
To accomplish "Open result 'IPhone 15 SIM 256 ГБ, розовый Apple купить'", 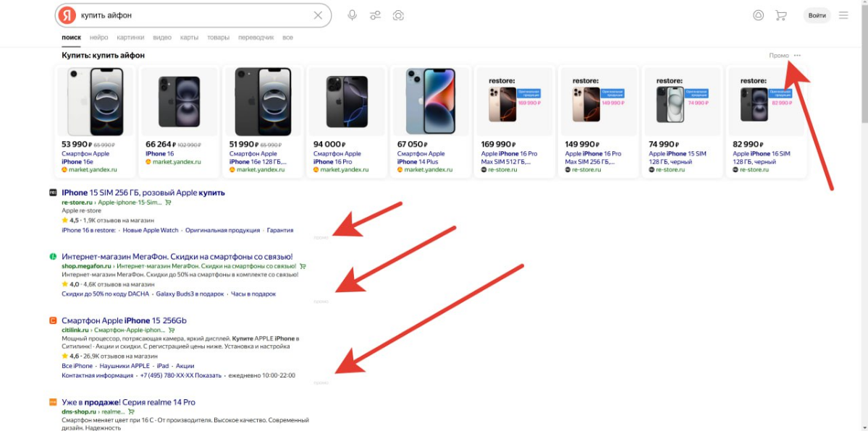I will tap(143, 192).
